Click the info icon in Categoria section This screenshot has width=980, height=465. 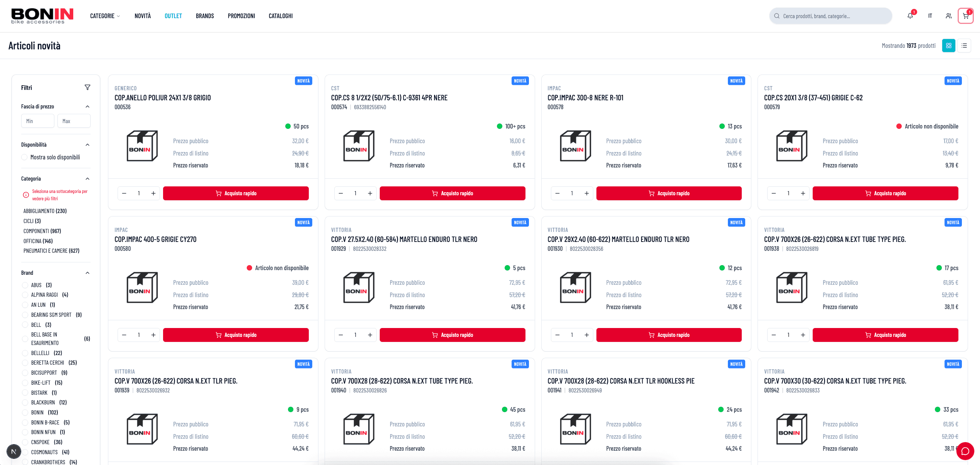tap(26, 195)
